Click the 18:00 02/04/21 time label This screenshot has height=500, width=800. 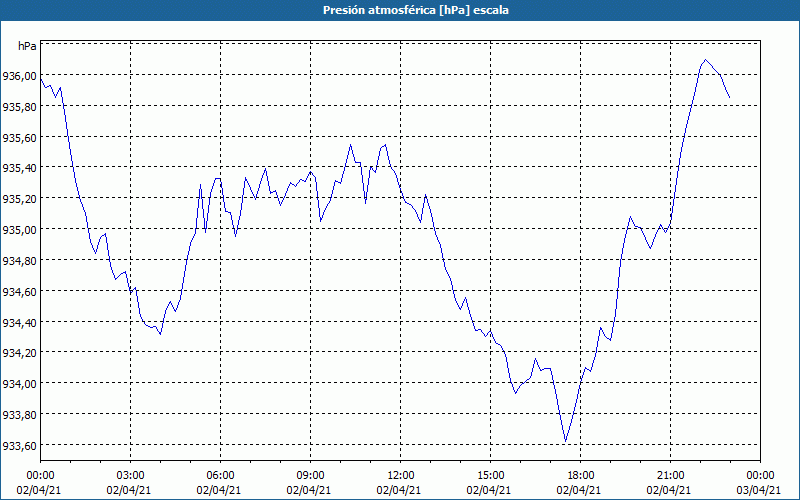[580, 483]
